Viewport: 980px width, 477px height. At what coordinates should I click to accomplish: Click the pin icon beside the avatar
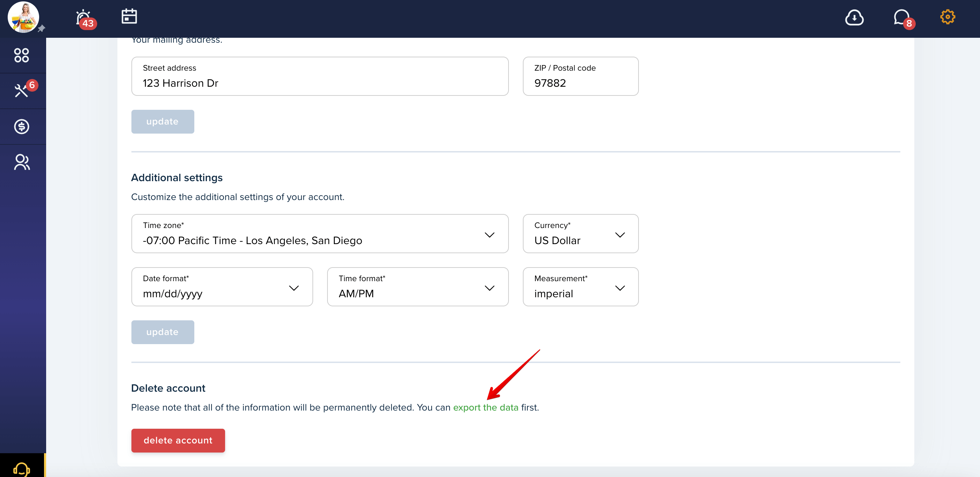pyautogui.click(x=42, y=29)
